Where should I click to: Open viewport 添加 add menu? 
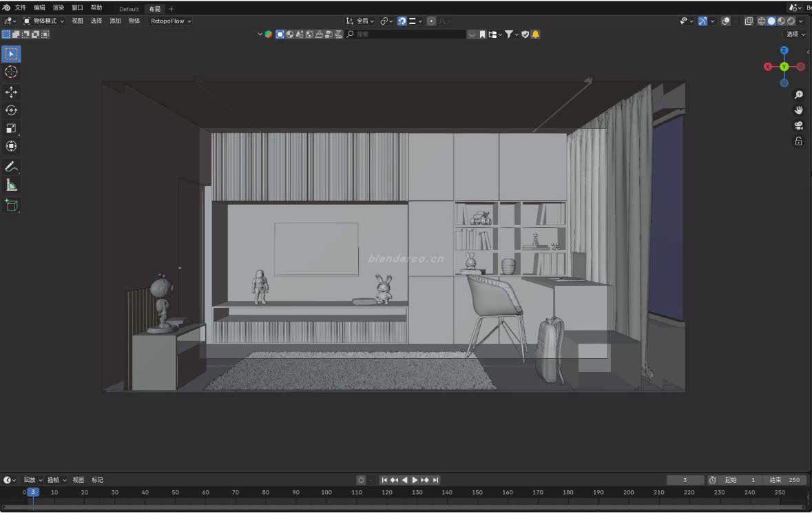(115, 21)
